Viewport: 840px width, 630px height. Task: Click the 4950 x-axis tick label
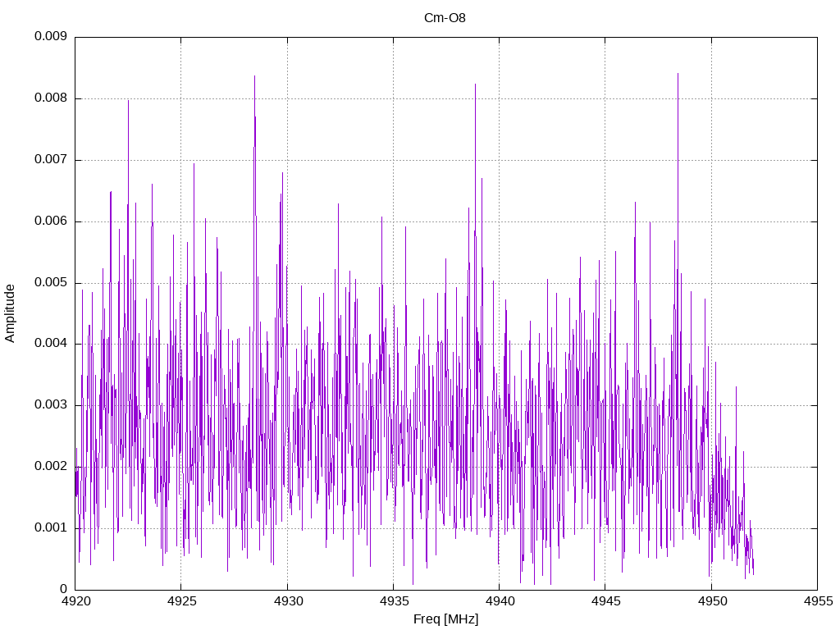712,601
